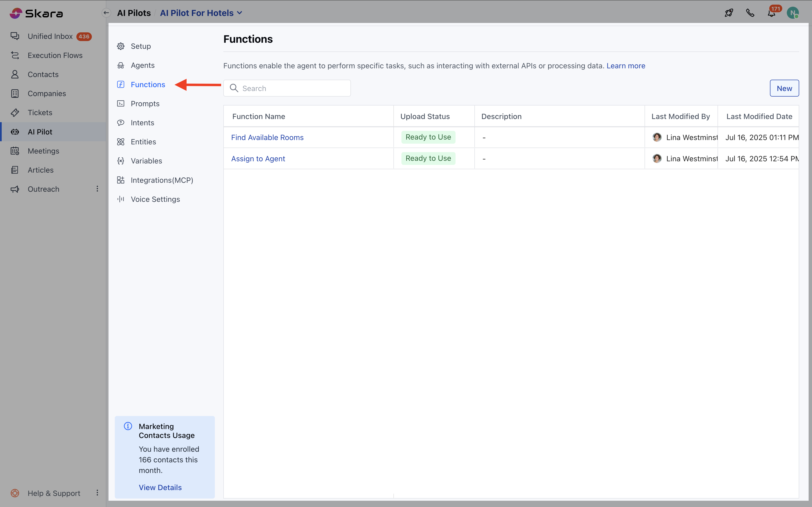
Task: Click the Skara logo
Action: (x=36, y=14)
